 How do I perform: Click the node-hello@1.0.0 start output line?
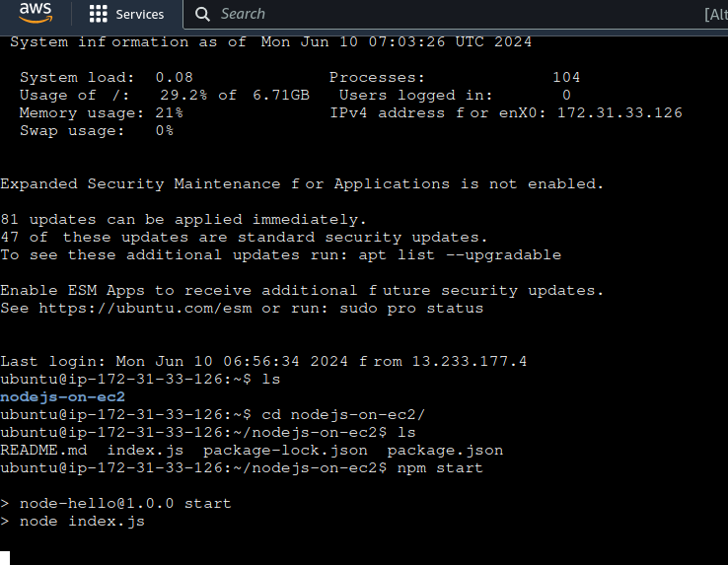pos(115,503)
